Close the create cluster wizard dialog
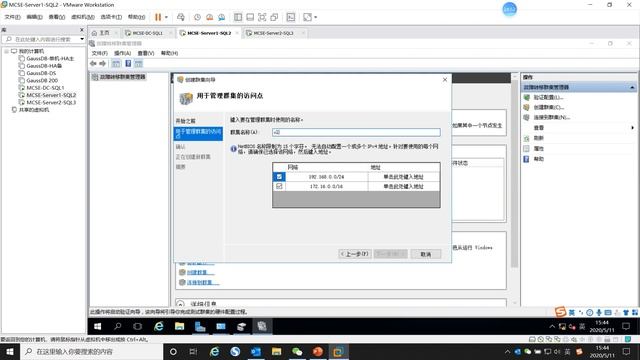The height and width of the screenshot is (360, 640). click(x=445, y=80)
